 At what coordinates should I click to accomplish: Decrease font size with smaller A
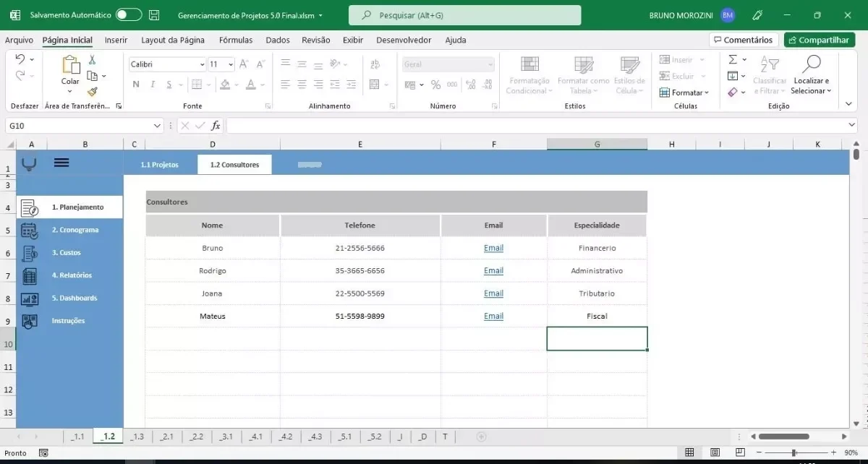(x=260, y=64)
